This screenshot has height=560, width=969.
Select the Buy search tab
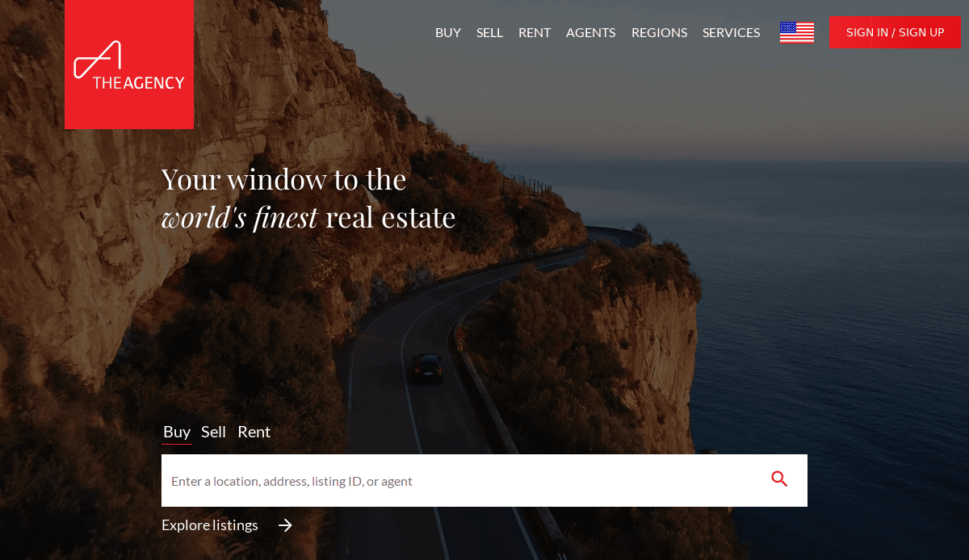(177, 432)
